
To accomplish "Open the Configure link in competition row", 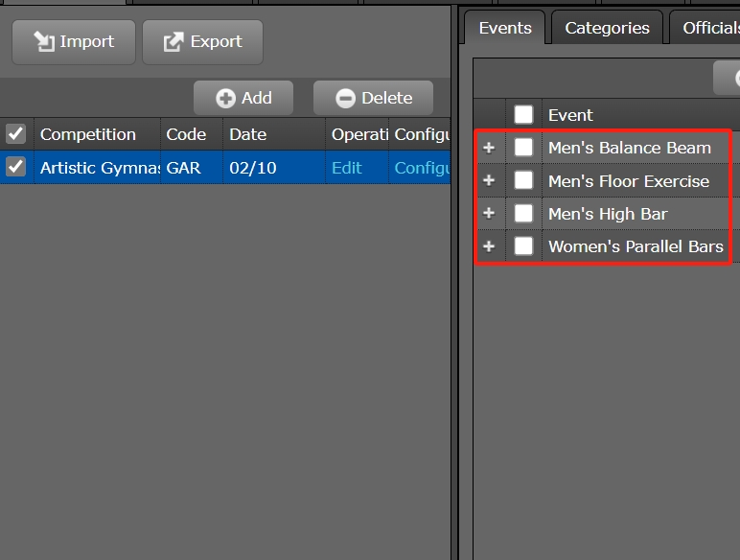I will pos(422,168).
